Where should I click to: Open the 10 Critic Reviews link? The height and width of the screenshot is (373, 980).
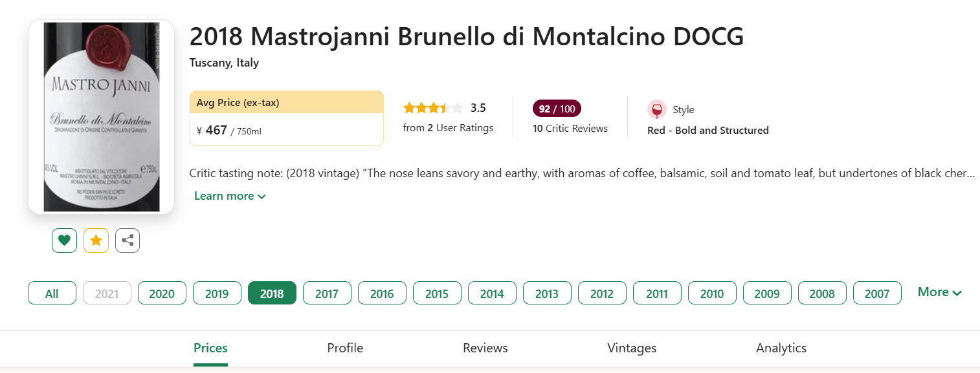click(x=570, y=129)
